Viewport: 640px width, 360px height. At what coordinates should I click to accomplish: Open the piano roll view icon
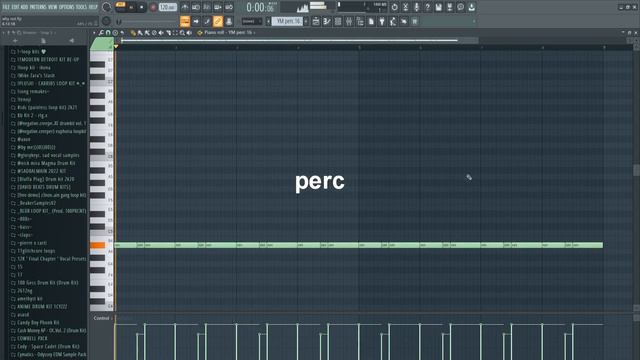[x=327, y=21]
